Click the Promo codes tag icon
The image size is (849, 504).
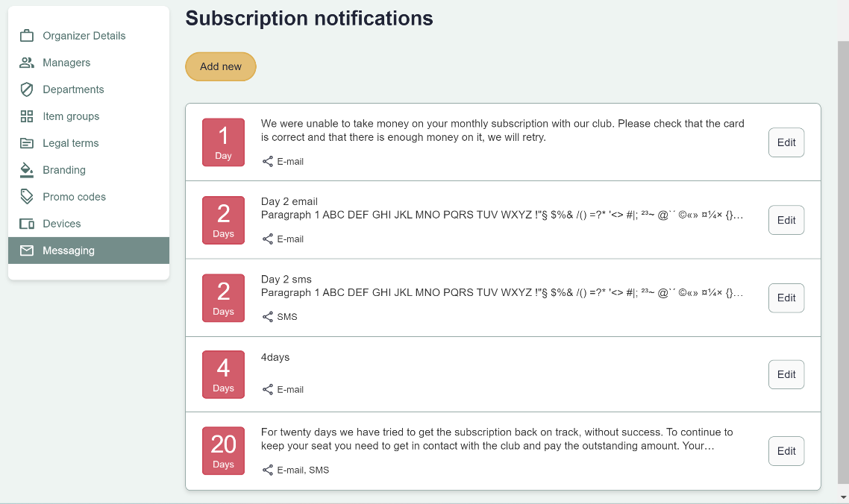(27, 197)
